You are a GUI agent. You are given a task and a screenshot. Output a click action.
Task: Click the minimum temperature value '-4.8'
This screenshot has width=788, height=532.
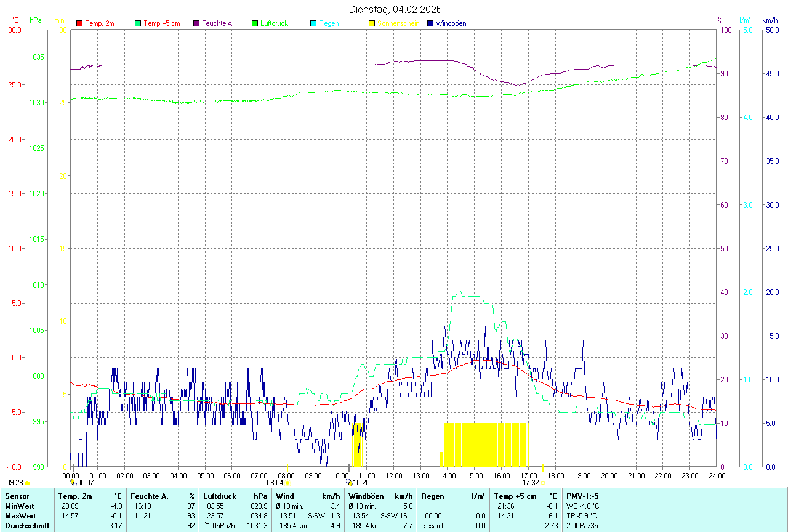pos(116,506)
